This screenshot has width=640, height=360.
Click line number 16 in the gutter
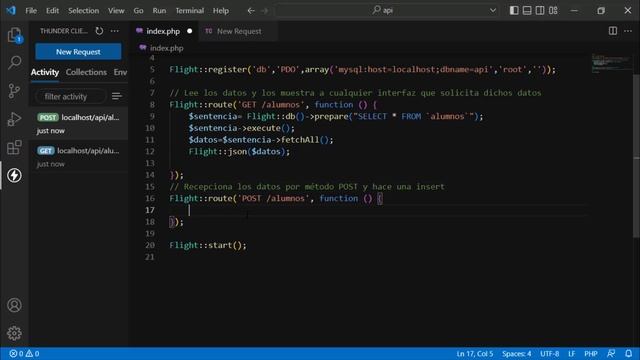pyautogui.click(x=150, y=198)
